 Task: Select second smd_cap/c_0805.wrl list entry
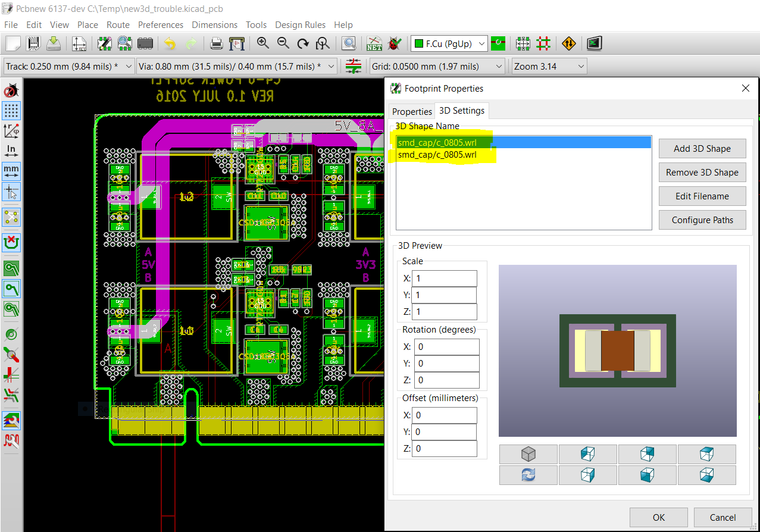(437, 155)
